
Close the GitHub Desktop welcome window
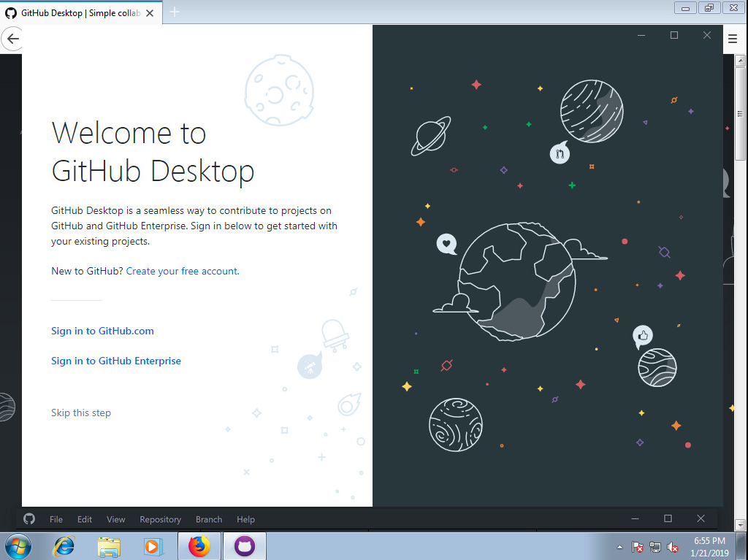coord(707,35)
